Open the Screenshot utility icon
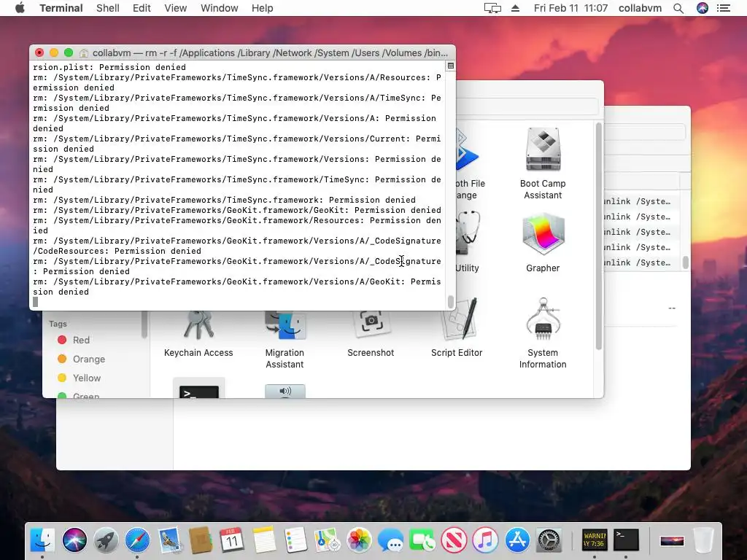This screenshot has height=560, width=747. coord(371,324)
